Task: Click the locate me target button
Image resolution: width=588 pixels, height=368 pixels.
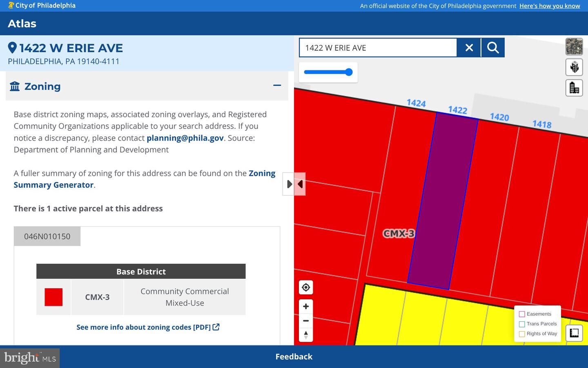Action: pos(306,287)
